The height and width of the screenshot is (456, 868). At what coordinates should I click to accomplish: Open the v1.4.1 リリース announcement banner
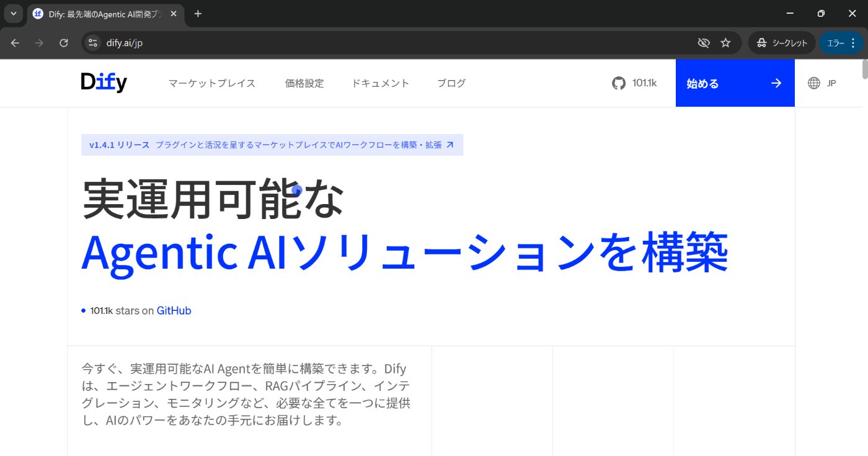click(x=272, y=145)
